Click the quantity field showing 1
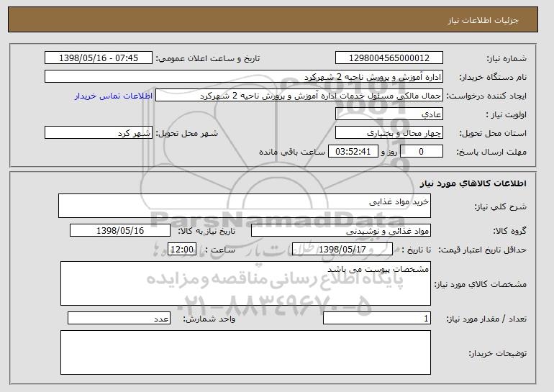 tap(377, 318)
